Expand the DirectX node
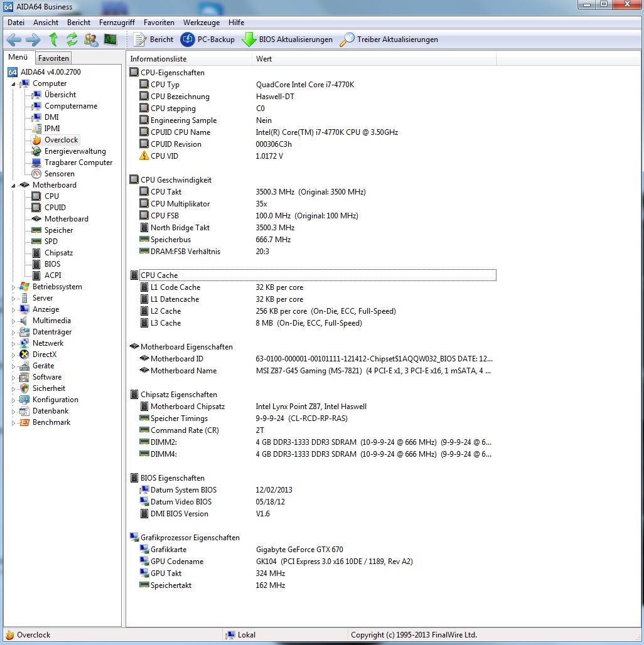The height and width of the screenshot is (645, 644). point(13,355)
